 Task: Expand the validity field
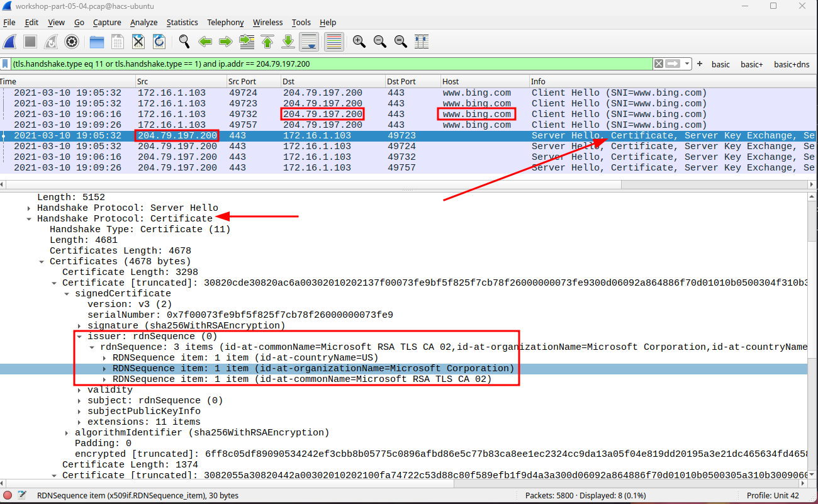pyautogui.click(x=80, y=390)
